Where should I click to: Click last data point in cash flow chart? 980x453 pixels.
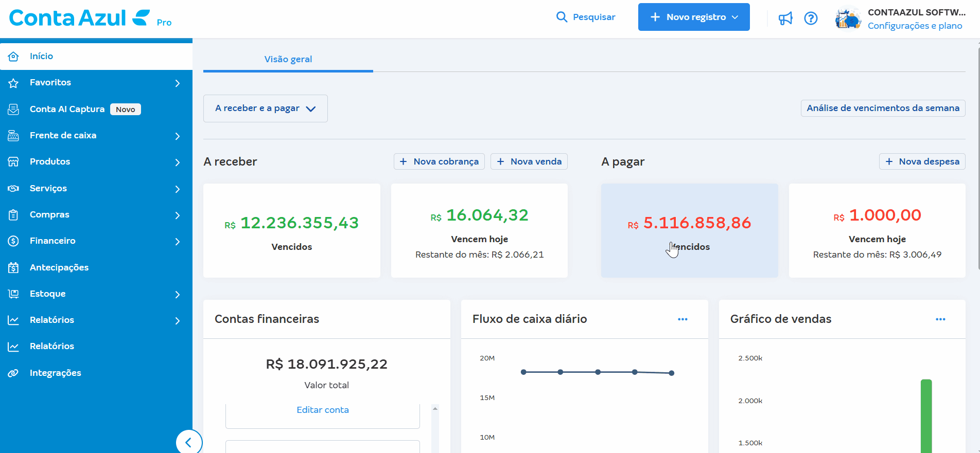pyautogui.click(x=672, y=373)
